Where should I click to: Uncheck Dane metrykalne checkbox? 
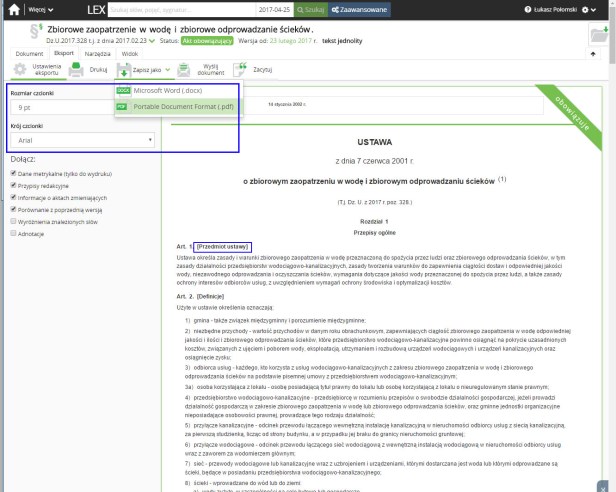12,172
